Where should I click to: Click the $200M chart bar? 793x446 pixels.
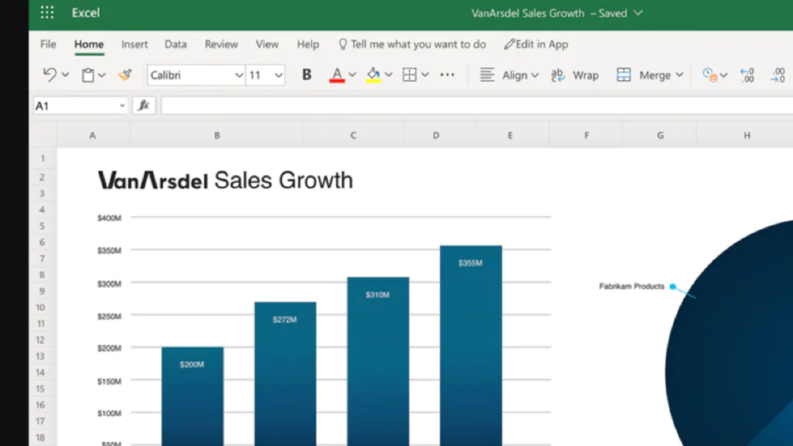point(192,396)
